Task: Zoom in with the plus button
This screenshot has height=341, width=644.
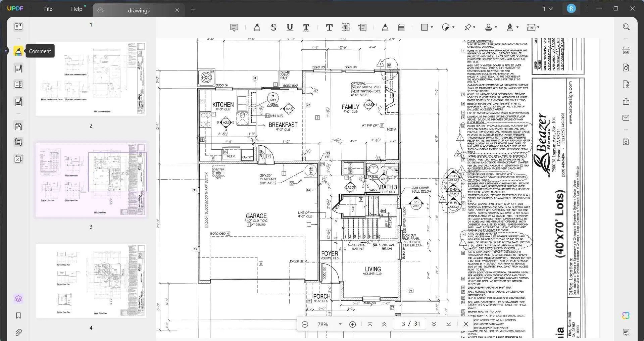Action: click(352, 324)
